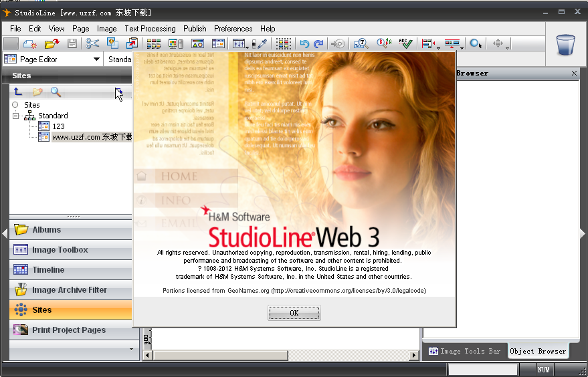This screenshot has height=377, width=588.
Task: Click the recycle bin icon
Action: (565, 45)
